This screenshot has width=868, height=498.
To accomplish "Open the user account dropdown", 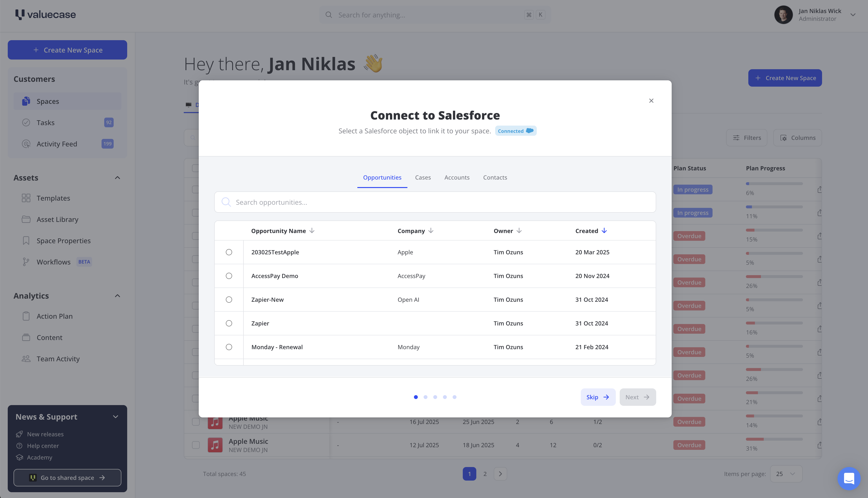I will [x=853, y=15].
